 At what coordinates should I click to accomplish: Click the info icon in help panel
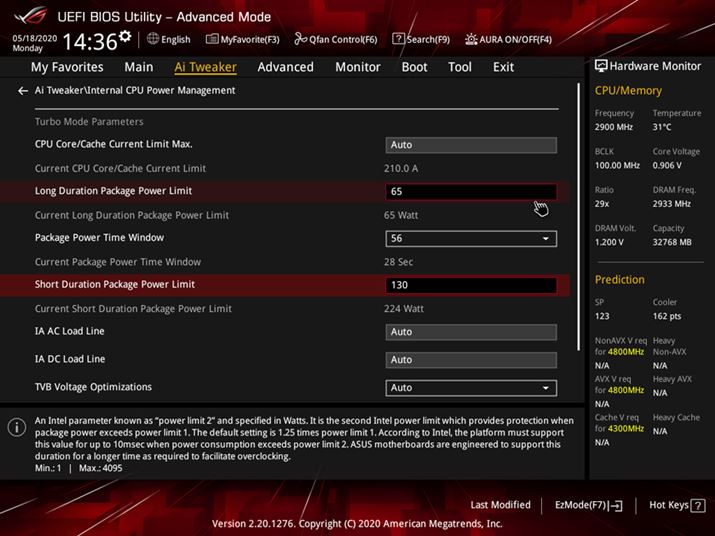tap(17, 427)
